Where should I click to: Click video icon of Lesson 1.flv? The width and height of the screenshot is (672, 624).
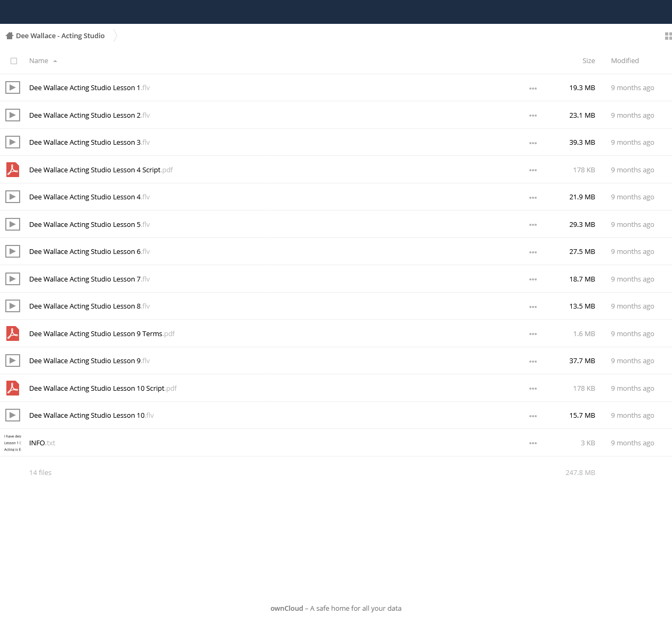click(13, 87)
